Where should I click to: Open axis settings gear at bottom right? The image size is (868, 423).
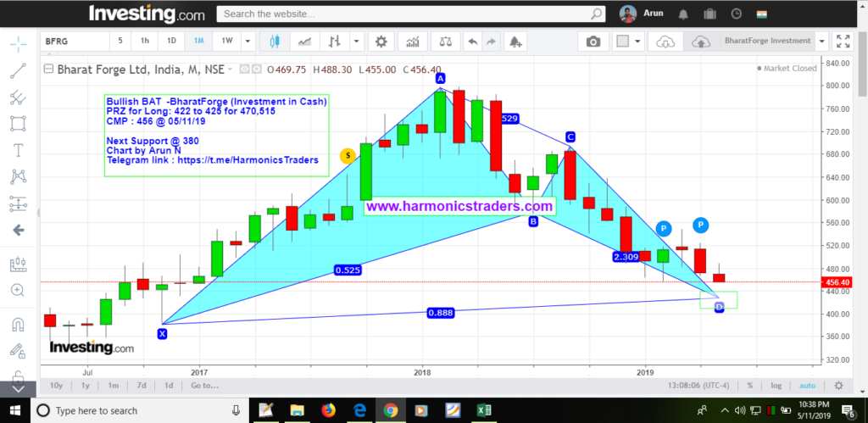tap(838, 386)
